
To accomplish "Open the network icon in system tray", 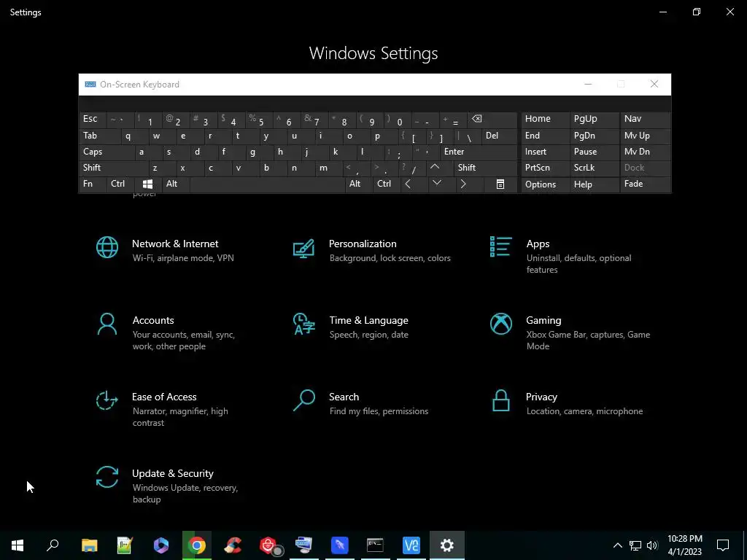I will coord(635,545).
